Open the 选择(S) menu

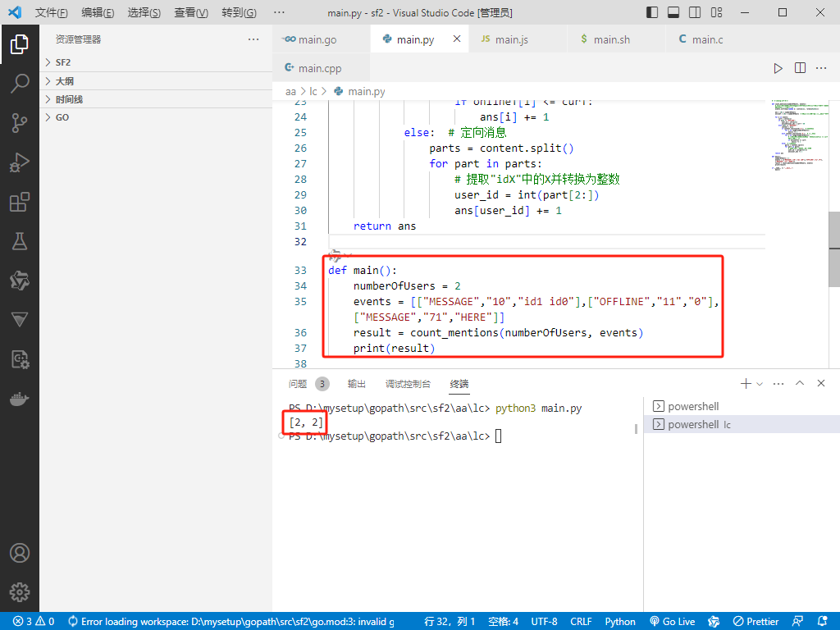(x=144, y=12)
